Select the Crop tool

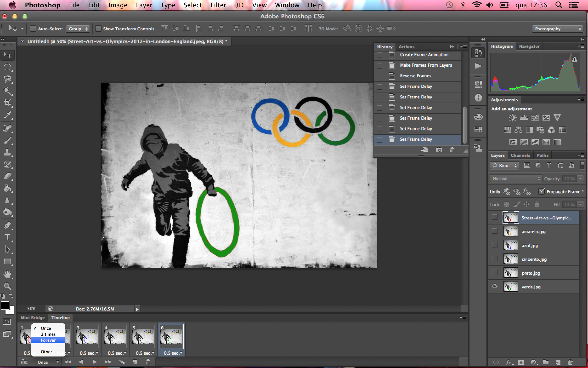tap(7, 103)
